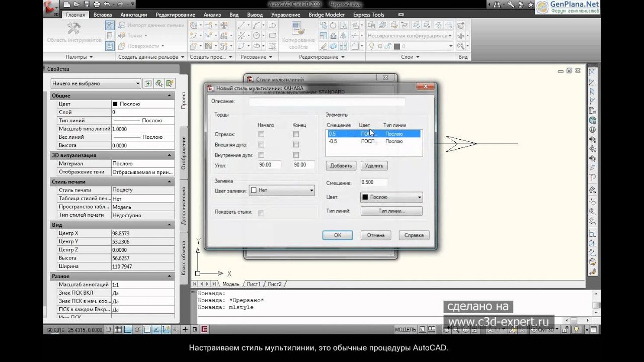
Task: Toggle Quick Properties icon in status bar
Action: [x=195, y=329]
